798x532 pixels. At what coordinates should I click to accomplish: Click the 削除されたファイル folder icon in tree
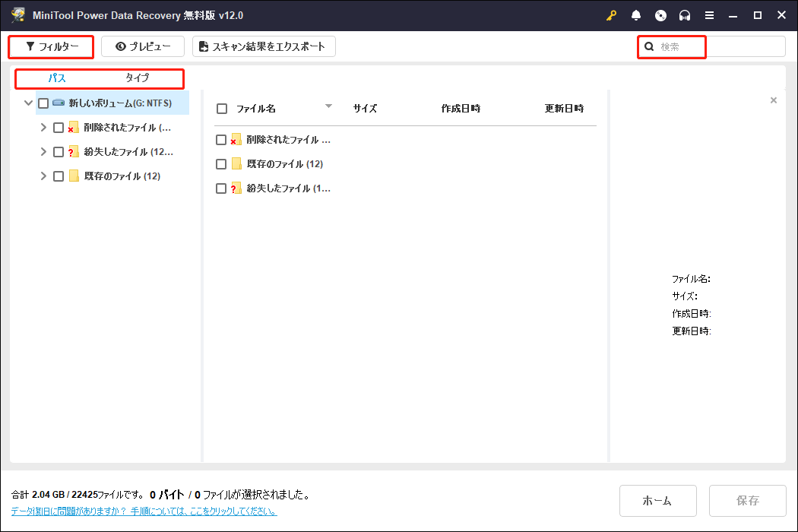[x=73, y=127]
